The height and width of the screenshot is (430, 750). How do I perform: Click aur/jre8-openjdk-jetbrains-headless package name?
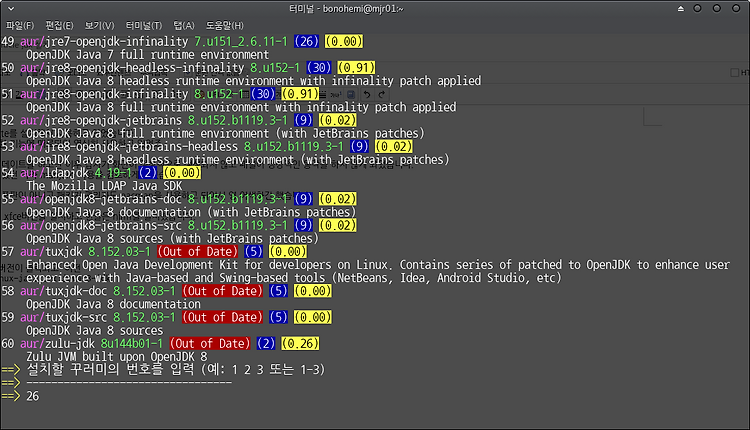click(129, 147)
